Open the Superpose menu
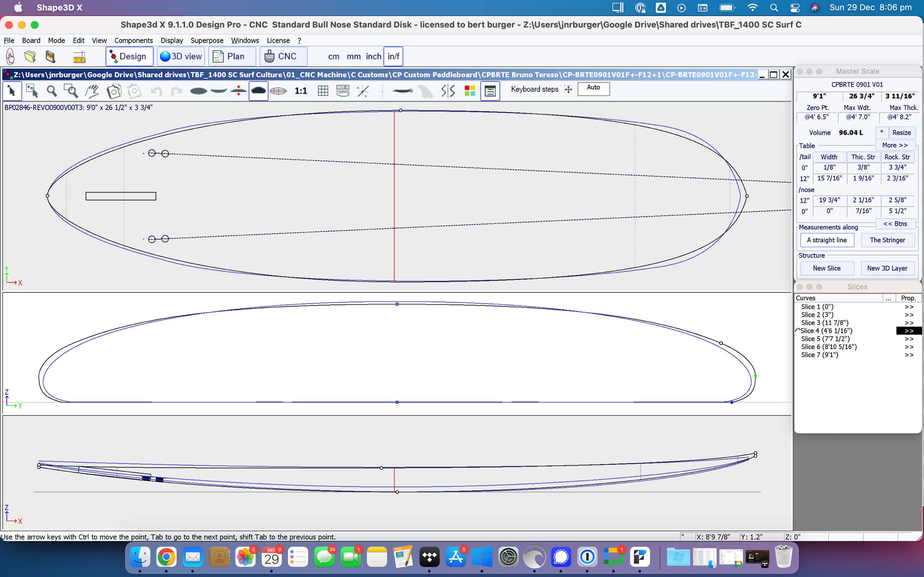Image resolution: width=924 pixels, height=577 pixels. (206, 40)
